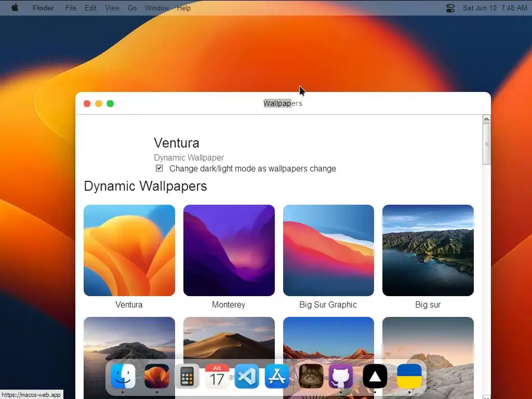Minimize the Wallpapers window
Image resolution: width=532 pixels, height=399 pixels.
(x=99, y=103)
